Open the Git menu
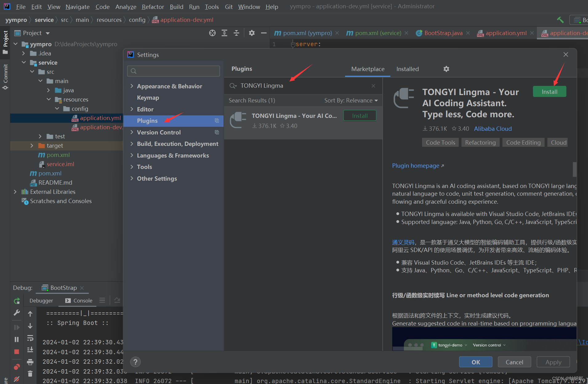The image size is (588, 384). (229, 6)
